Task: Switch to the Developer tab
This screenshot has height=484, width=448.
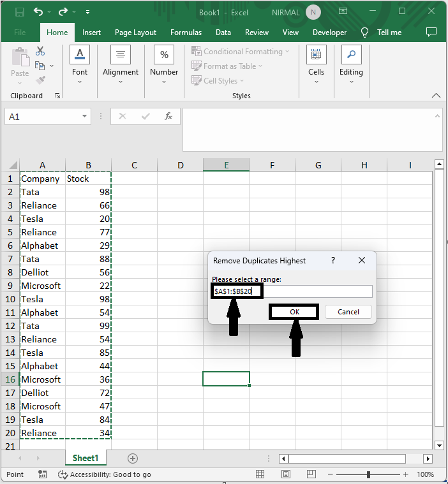Action: pyautogui.click(x=329, y=33)
